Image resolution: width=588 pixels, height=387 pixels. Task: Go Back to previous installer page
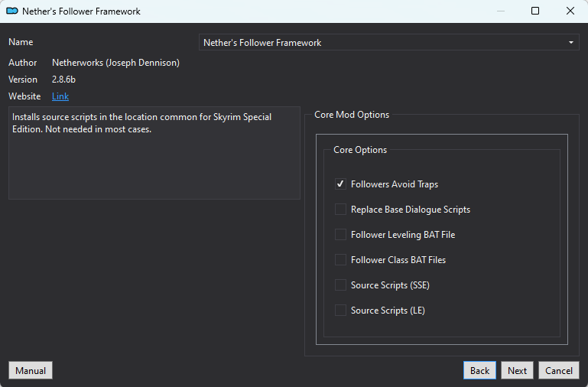(x=479, y=370)
